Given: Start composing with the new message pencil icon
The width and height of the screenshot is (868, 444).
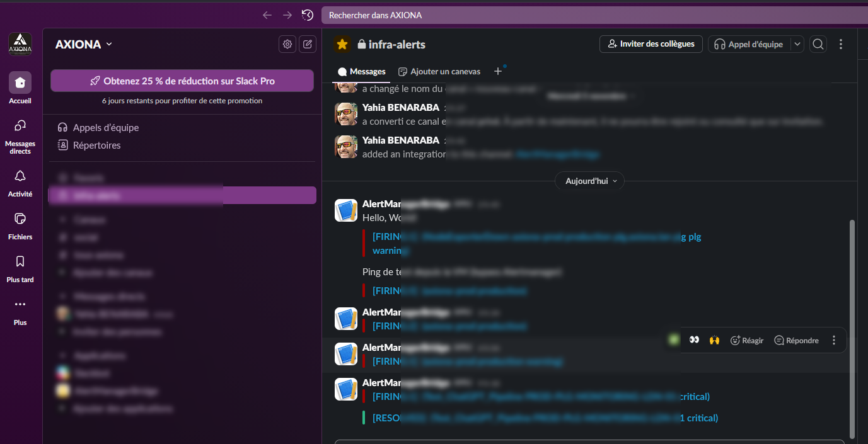Looking at the screenshot, I should point(308,44).
